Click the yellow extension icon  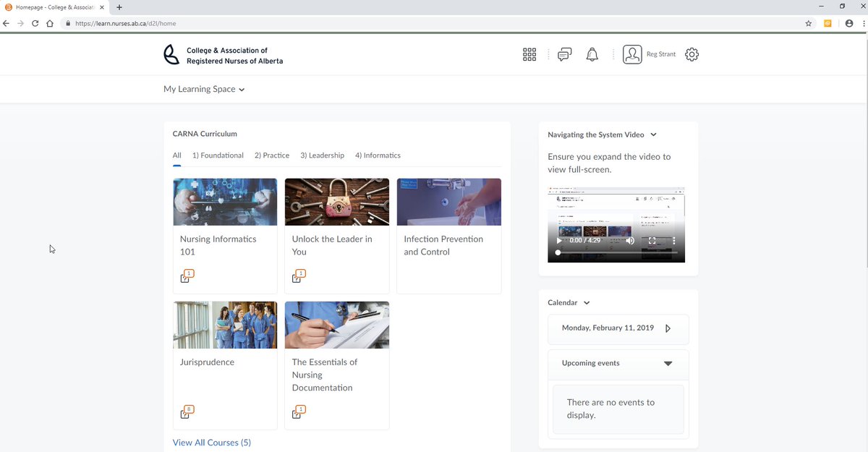coord(827,23)
